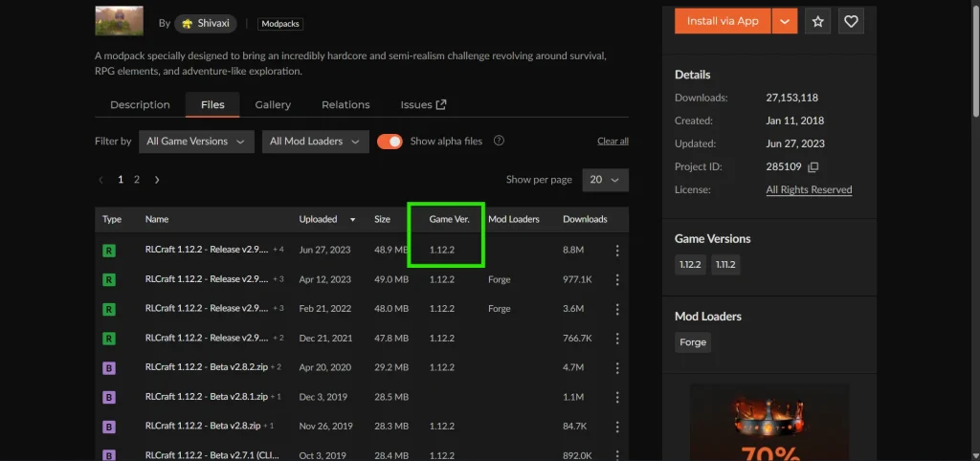Open the Gallery tab
The height and width of the screenshot is (461, 980).
273,105
